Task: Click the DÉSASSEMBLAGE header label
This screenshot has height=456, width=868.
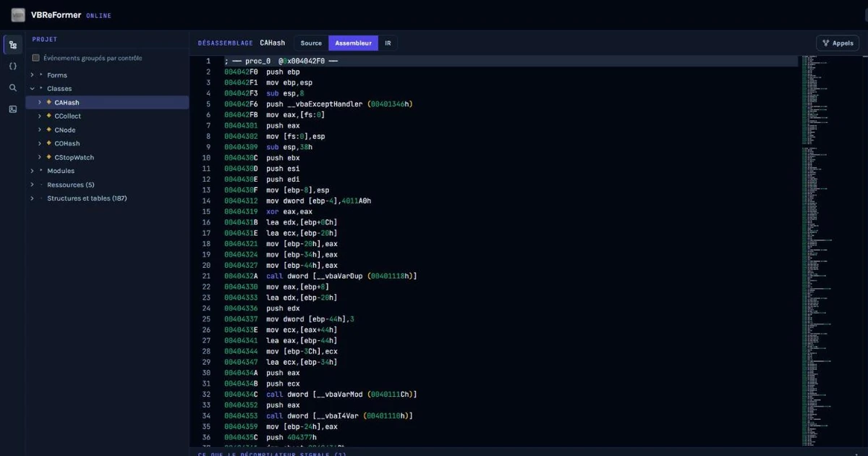Action: (226, 43)
